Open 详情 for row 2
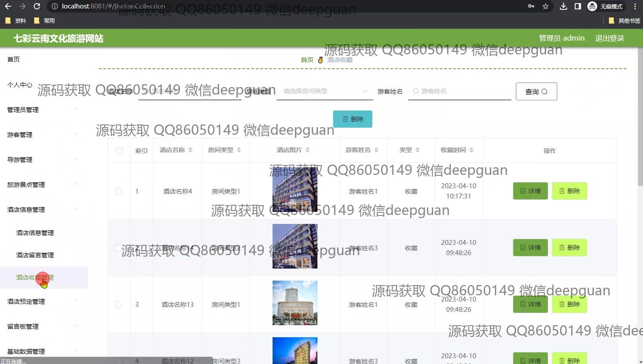643x364 pixels. coord(530,248)
